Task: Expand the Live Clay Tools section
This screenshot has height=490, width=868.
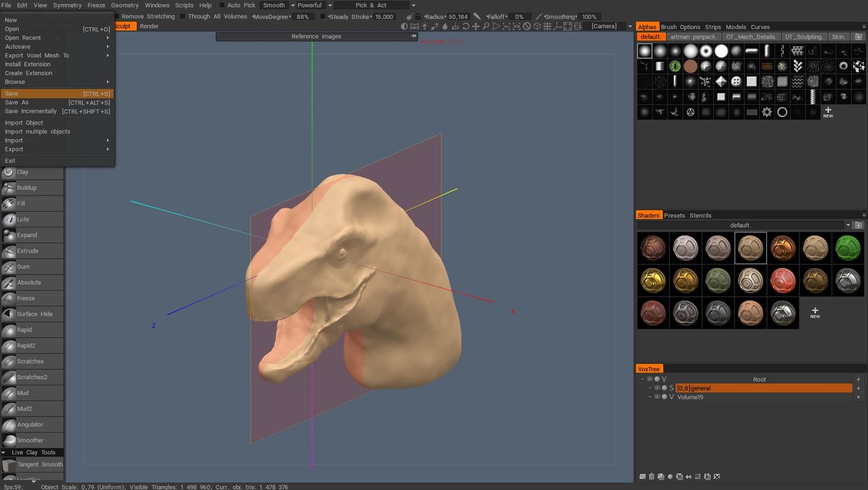Action: click(x=32, y=453)
